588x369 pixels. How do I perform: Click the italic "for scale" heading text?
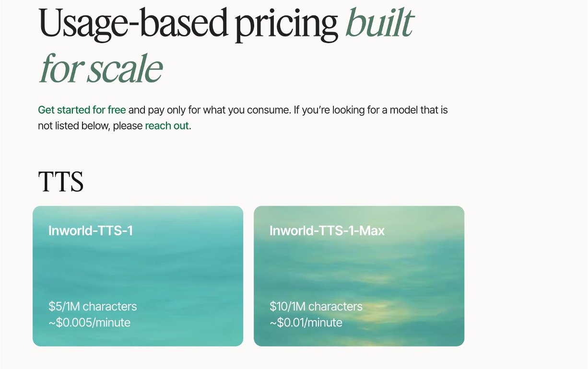101,69
